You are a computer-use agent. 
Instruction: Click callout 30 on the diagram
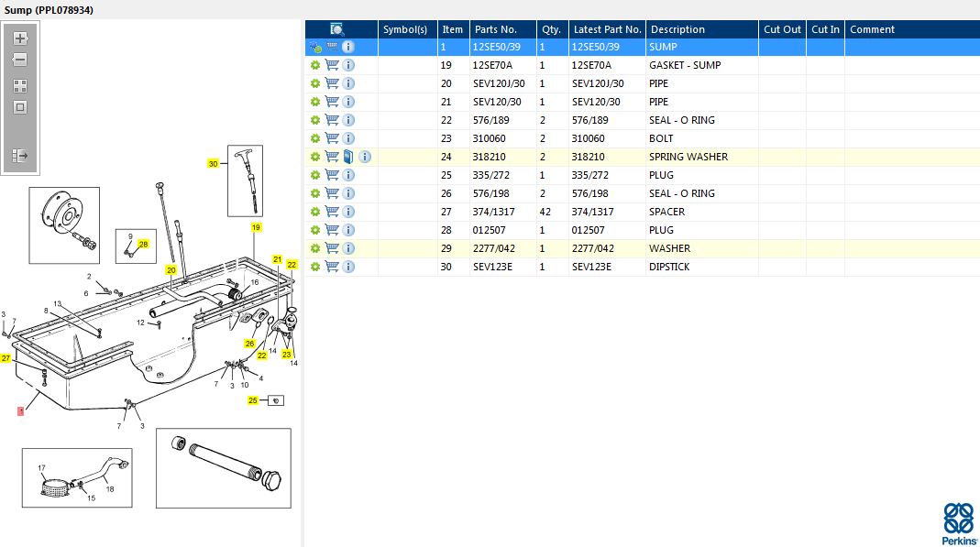coord(213,164)
